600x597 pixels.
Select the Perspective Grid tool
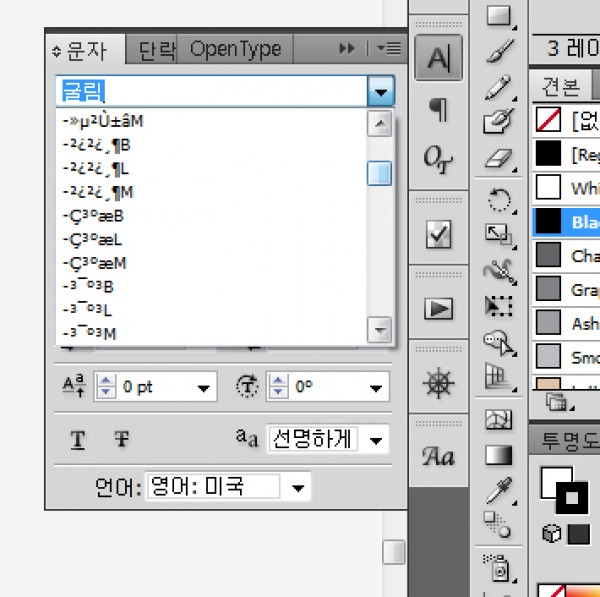click(x=499, y=377)
